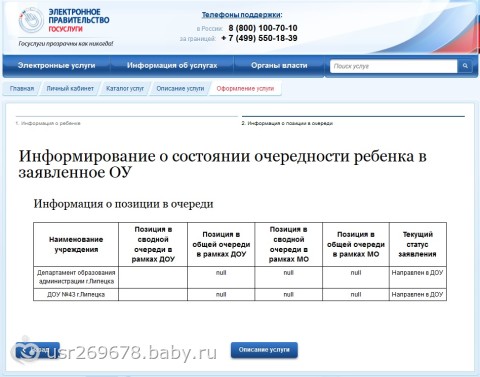Click Направлен в ДОУ in Департамент row
The height and width of the screenshot is (377, 480).
click(x=417, y=273)
